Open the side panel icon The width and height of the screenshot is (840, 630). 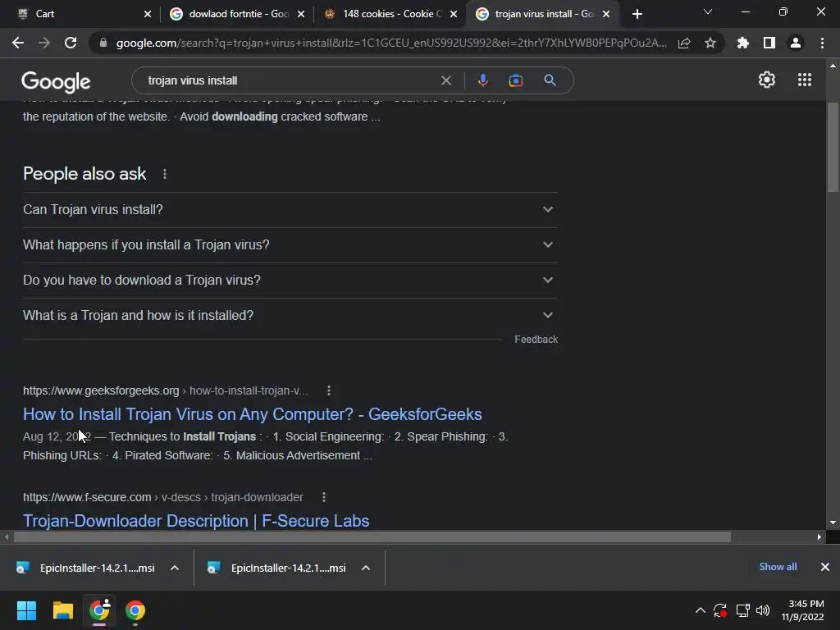(769, 43)
